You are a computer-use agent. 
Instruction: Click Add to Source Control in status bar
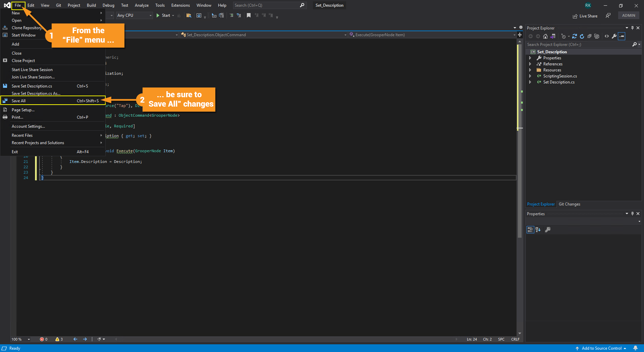point(601,348)
